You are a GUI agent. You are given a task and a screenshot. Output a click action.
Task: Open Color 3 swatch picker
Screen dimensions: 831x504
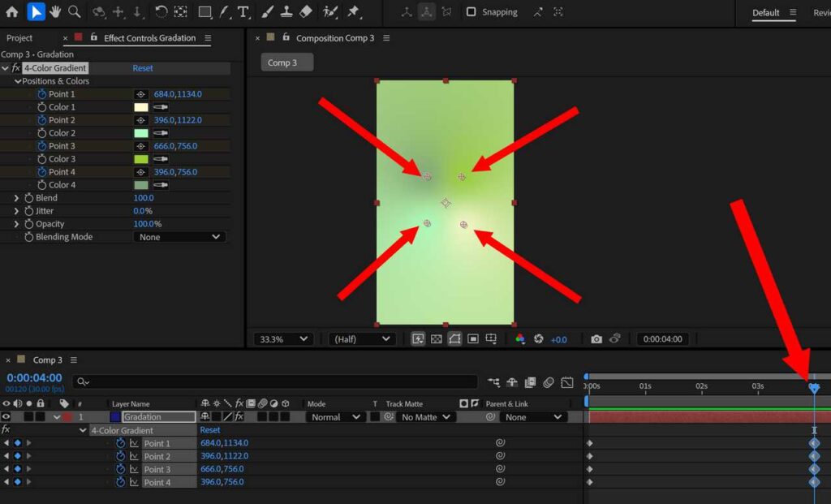141,159
